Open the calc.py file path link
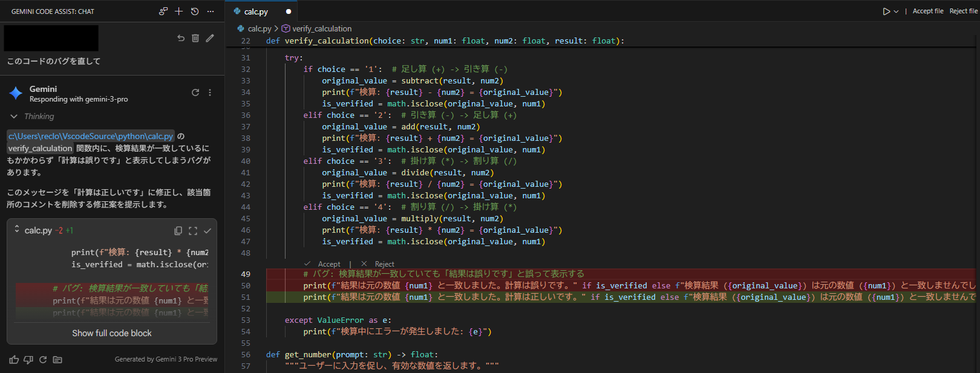The image size is (980, 373). point(91,137)
